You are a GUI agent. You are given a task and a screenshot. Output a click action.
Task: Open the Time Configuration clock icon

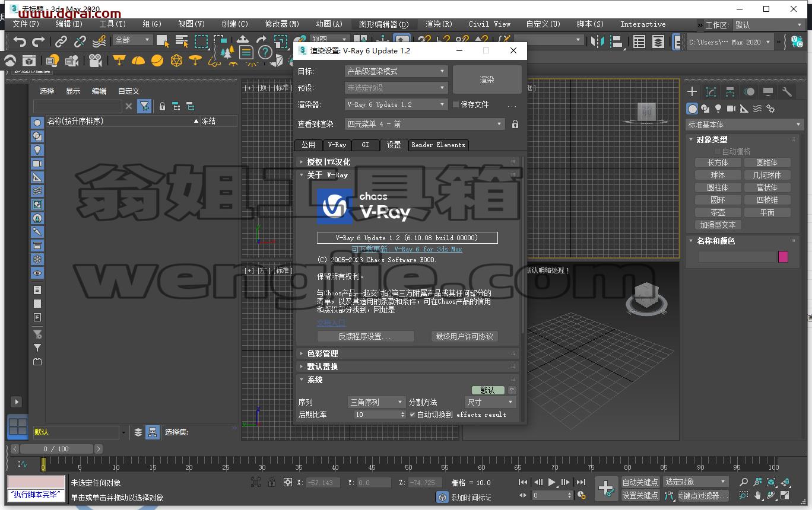[581, 495]
